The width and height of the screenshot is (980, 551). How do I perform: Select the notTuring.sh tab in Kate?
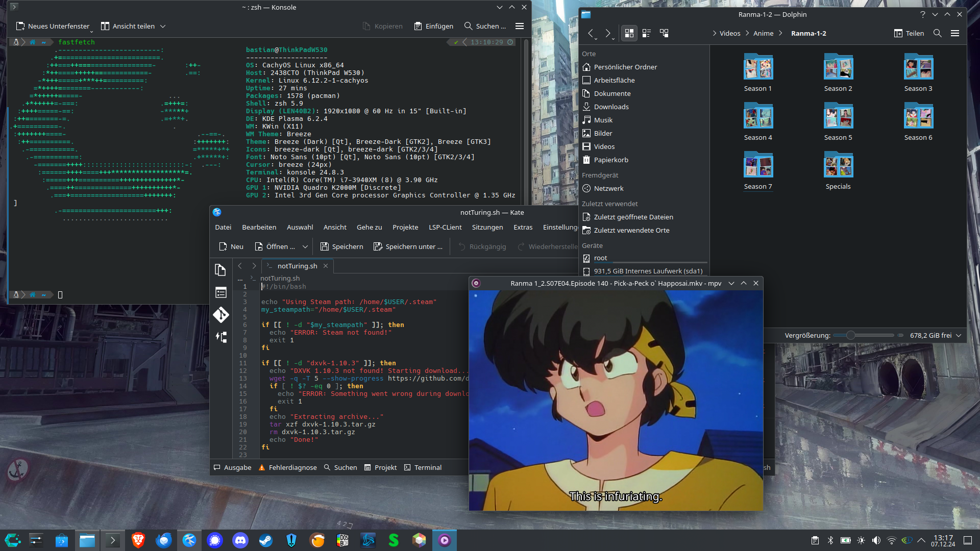click(x=296, y=265)
